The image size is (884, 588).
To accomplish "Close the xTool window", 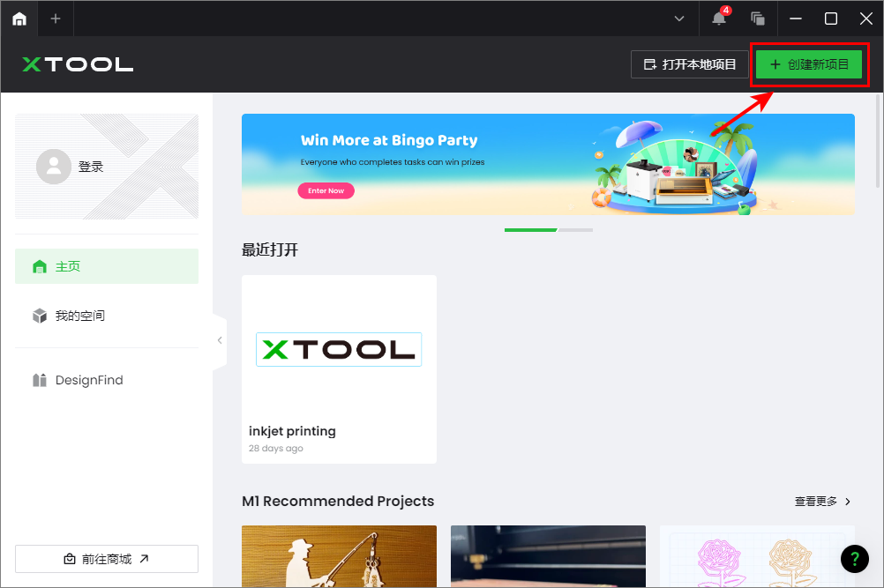I will 866,19.
